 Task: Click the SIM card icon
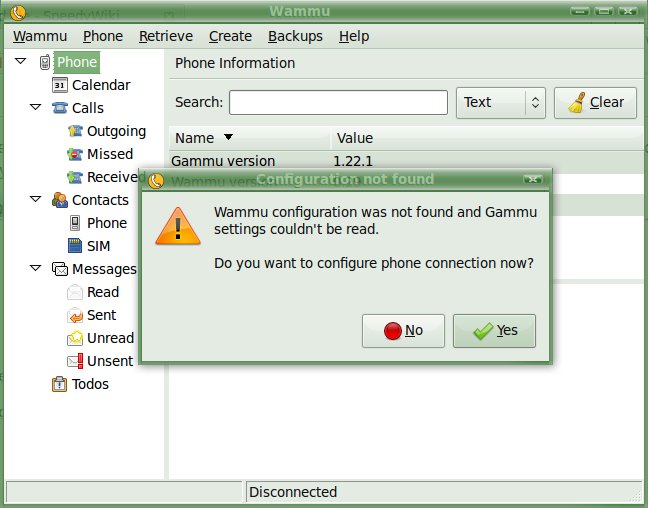point(75,246)
